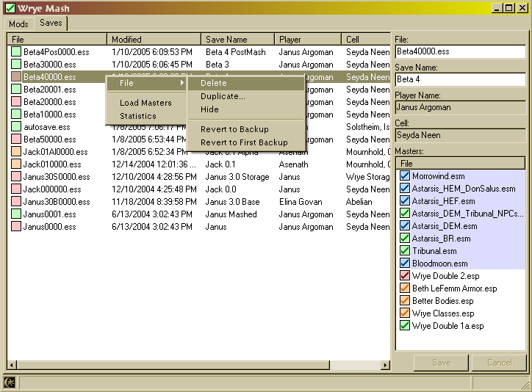The height and width of the screenshot is (392, 532).
Task: Select the Janus 3.0 Storage save name cell
Action: pyautogui.click(x=237, y=176)
